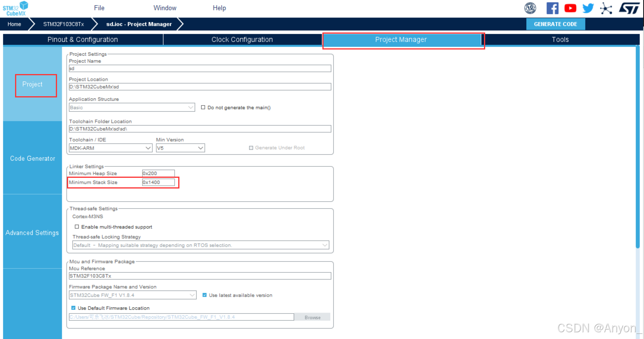Click the Mcu Reference field

pos(200,276)
